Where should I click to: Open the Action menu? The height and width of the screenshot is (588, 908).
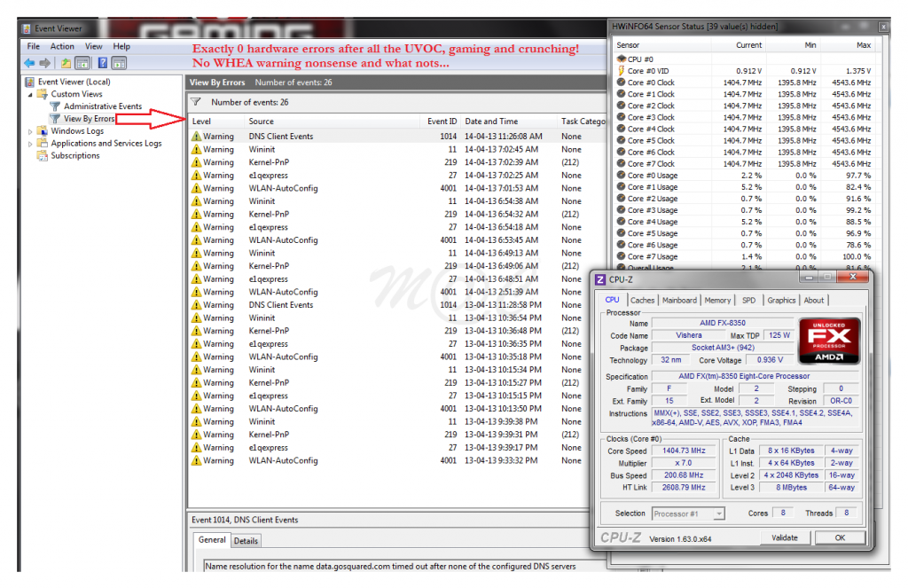62,46
